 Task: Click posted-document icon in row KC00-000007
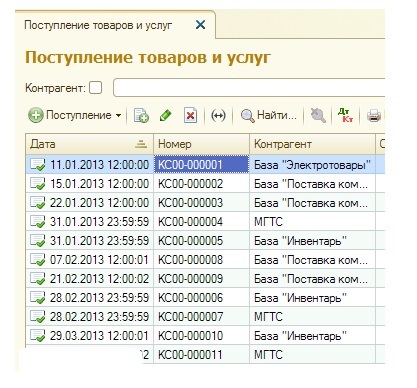coord(37,317)
